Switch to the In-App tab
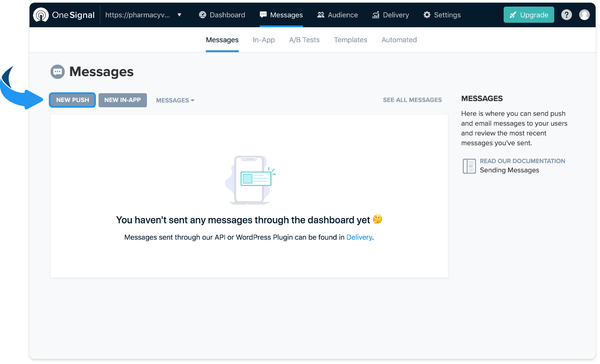The height and width of the screenshot is (364, 600). pos(264,40)
